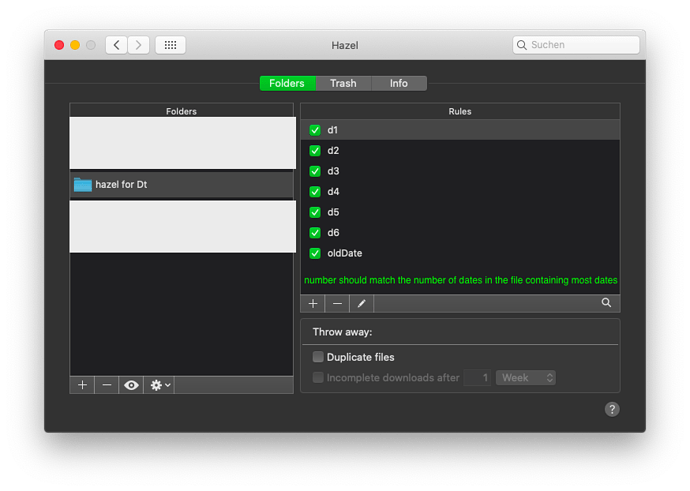Add a new rule with plus button

pyautogui.click(x=313, y=302)
